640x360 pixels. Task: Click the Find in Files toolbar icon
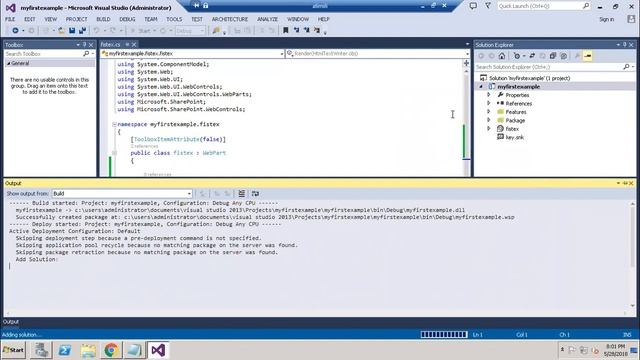pos(216,31)
